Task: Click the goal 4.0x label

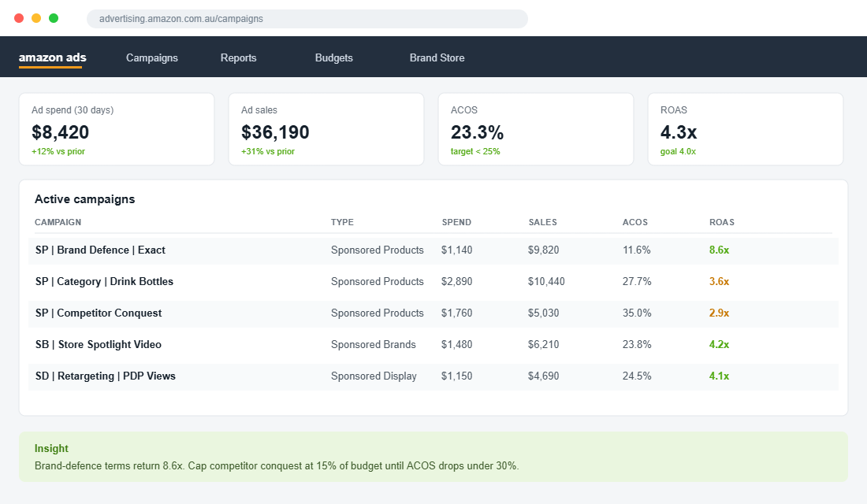Action: coord(678,151)
